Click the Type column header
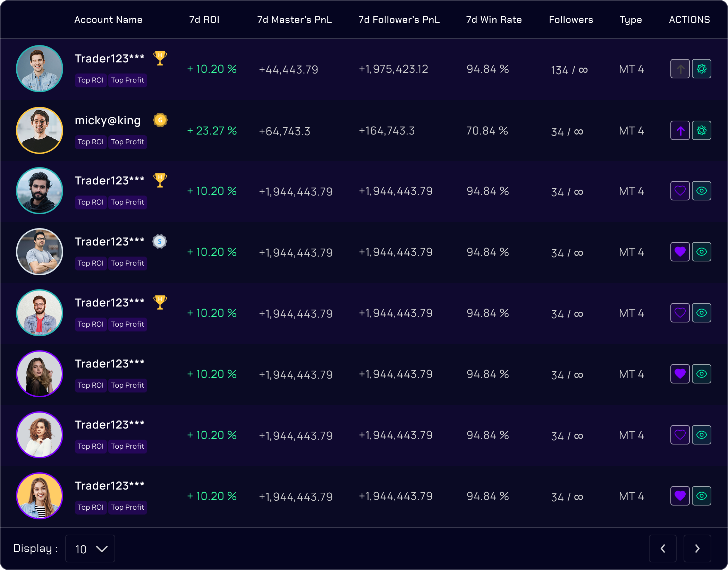Image resolution: width=728 pixels, height=570 pixels. click(631, 20)
